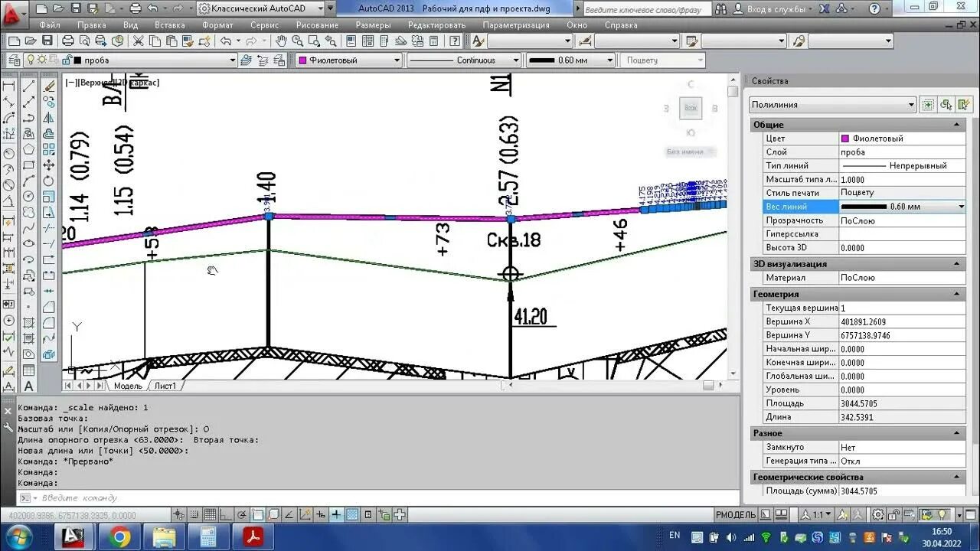Open the Размеры menu
980x551 pixels.
pos(373,24)
